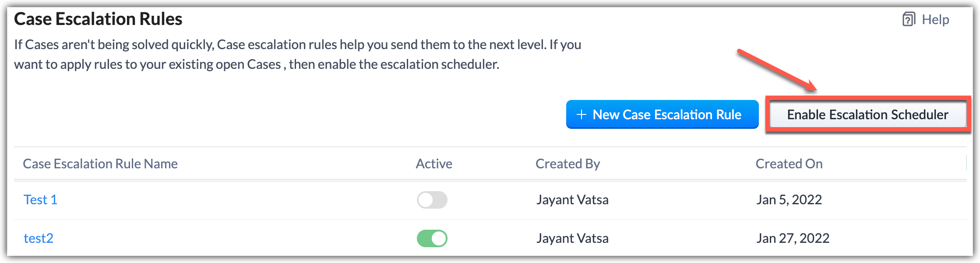
Task: Click the Case Escalation Rules page heading
Action: (x=98, y=19)
